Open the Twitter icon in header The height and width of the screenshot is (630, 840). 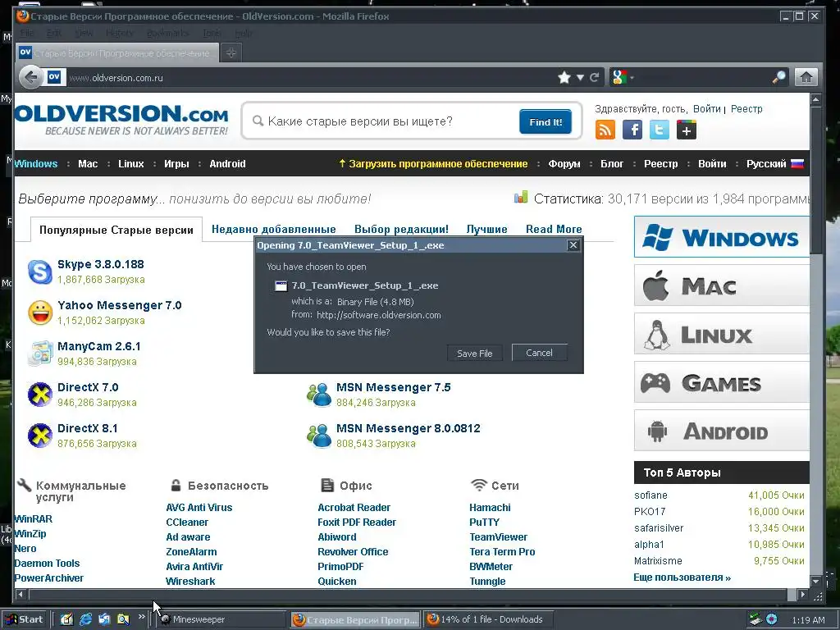point(660,130)
